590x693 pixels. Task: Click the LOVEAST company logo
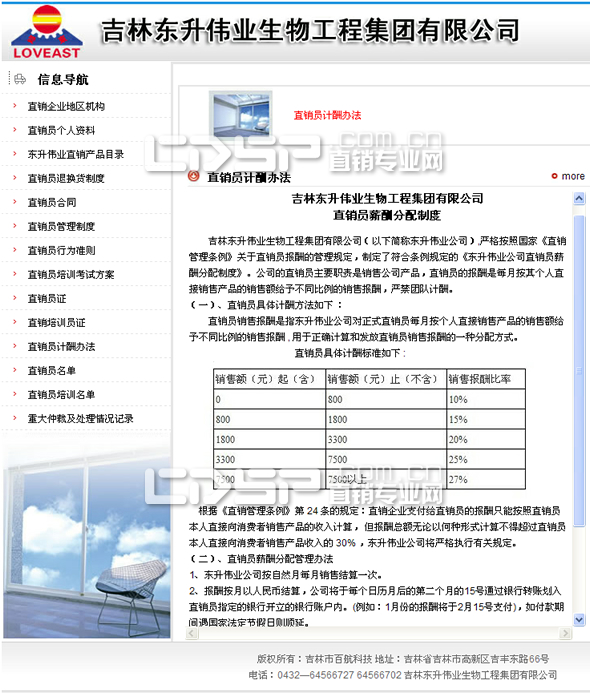[x=47, y=32]
